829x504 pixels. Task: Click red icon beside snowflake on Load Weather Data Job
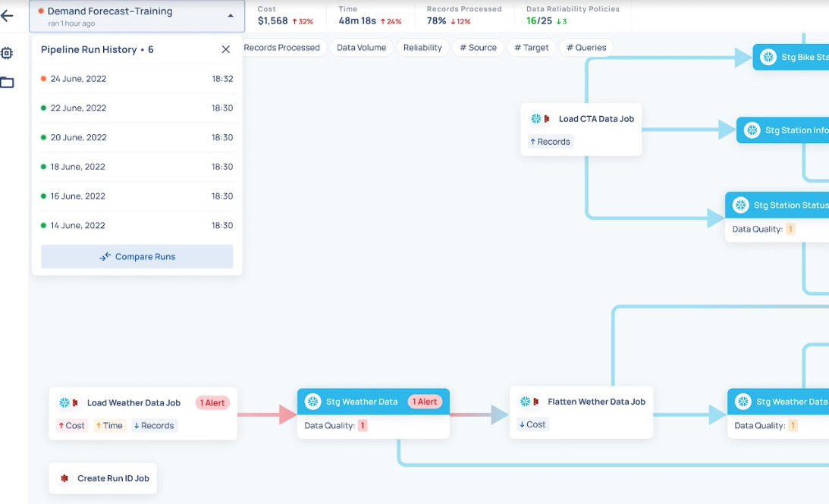(75, 402)
